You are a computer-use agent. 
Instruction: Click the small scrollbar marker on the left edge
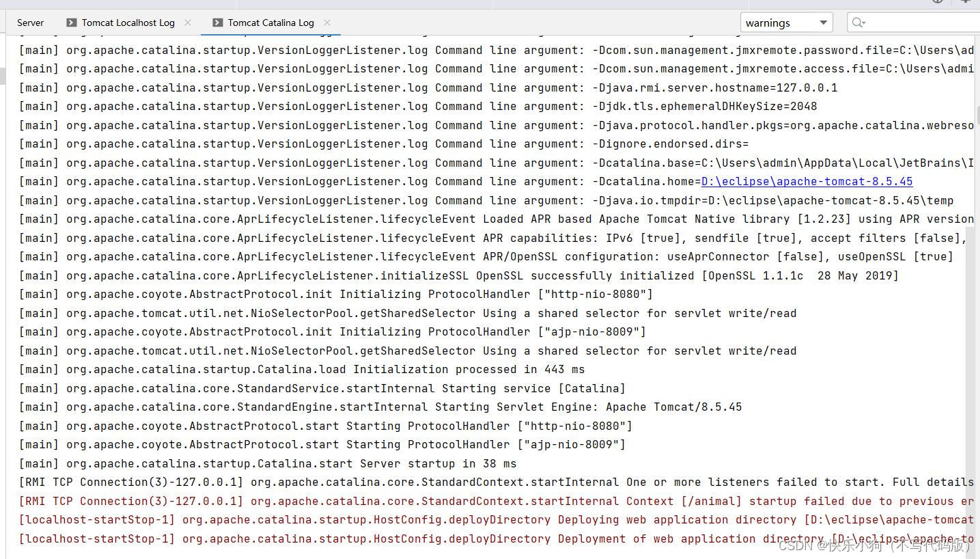coord(3,75)
